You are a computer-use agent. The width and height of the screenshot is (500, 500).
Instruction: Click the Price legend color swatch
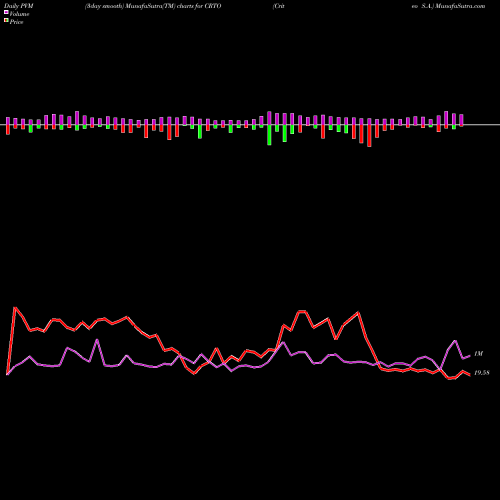[x=6, y=21]
